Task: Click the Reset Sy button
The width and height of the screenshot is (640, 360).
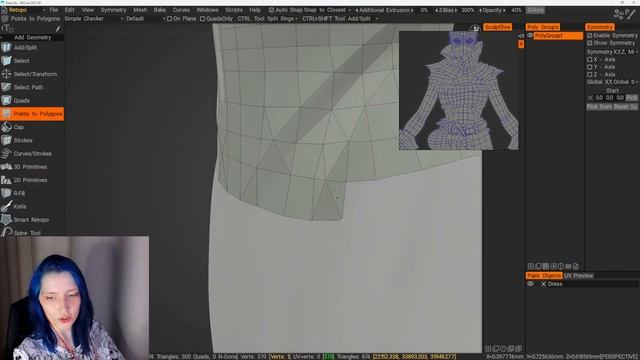Action: coord(625,107)
